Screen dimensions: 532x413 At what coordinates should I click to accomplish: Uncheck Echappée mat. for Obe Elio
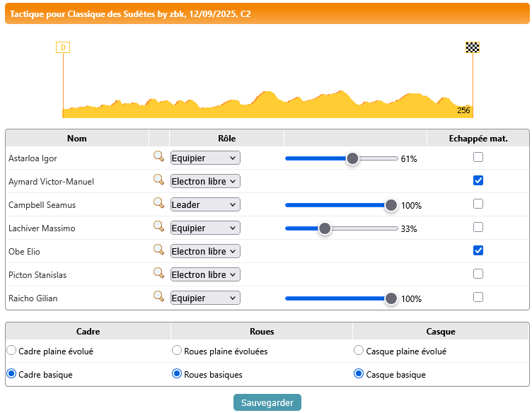tap(478, 250)
